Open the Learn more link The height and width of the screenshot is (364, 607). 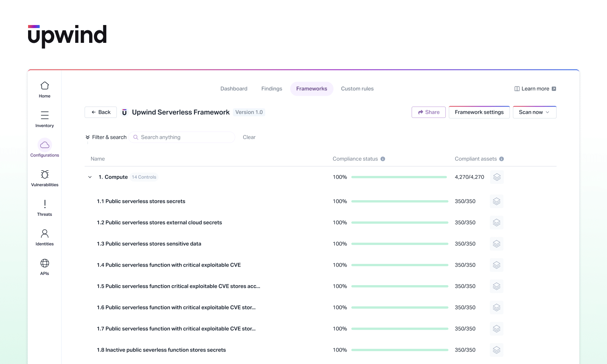click(535, 89)
